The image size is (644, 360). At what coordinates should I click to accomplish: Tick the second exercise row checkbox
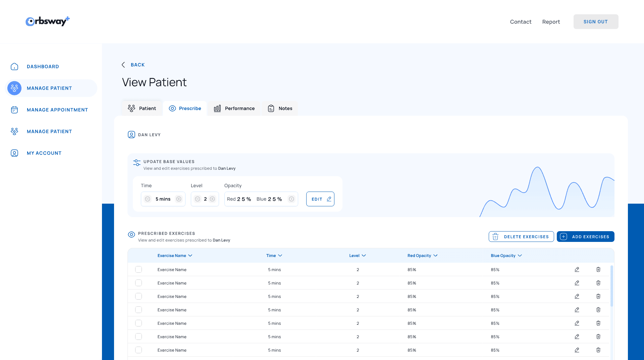[x=139, y=283]
